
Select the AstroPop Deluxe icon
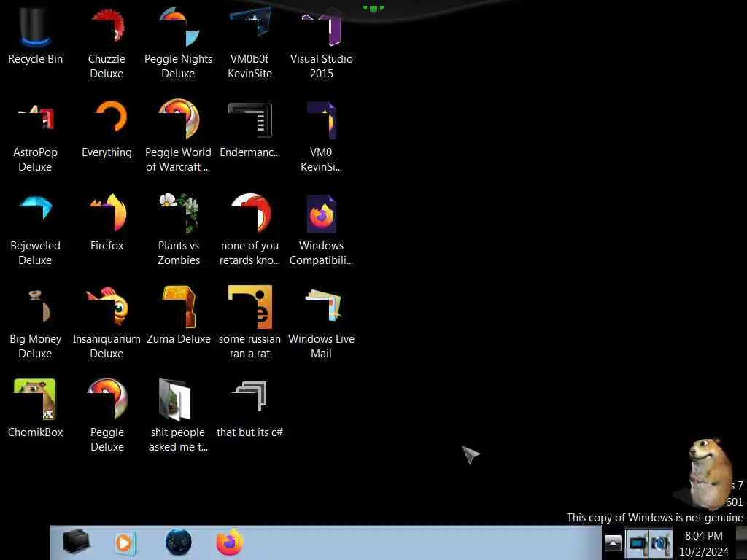point(35,136)
